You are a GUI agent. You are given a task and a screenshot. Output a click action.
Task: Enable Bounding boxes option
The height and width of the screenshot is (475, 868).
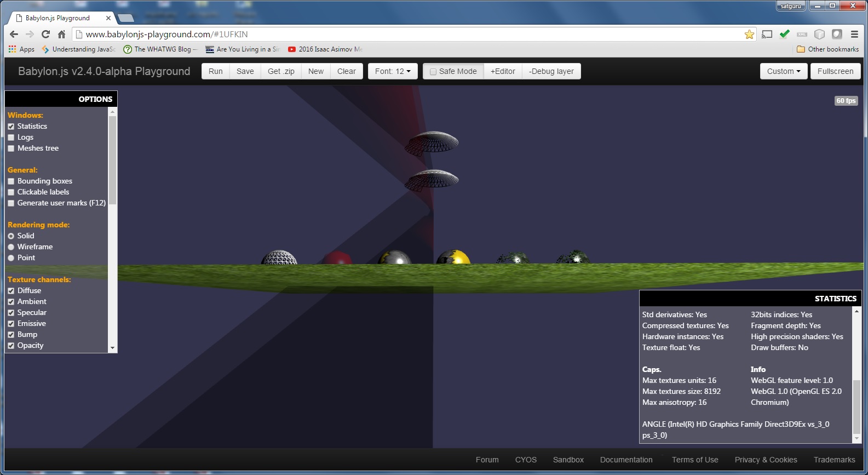coord(11,181)
